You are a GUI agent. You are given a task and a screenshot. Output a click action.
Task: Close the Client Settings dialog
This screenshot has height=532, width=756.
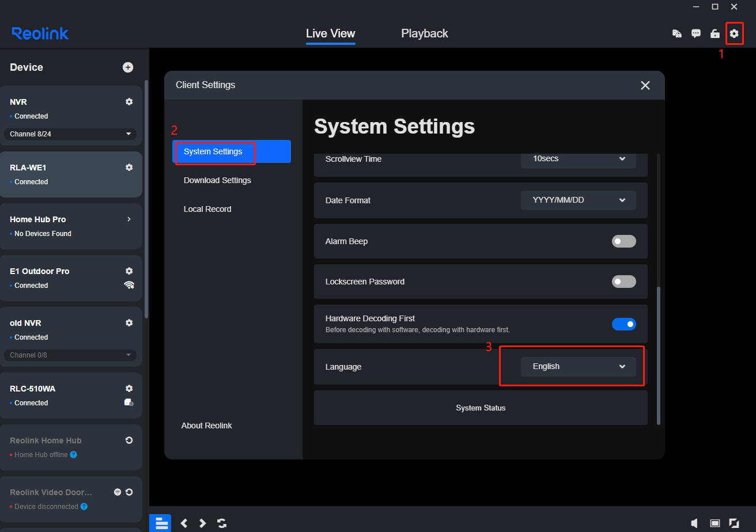(645, 85)
